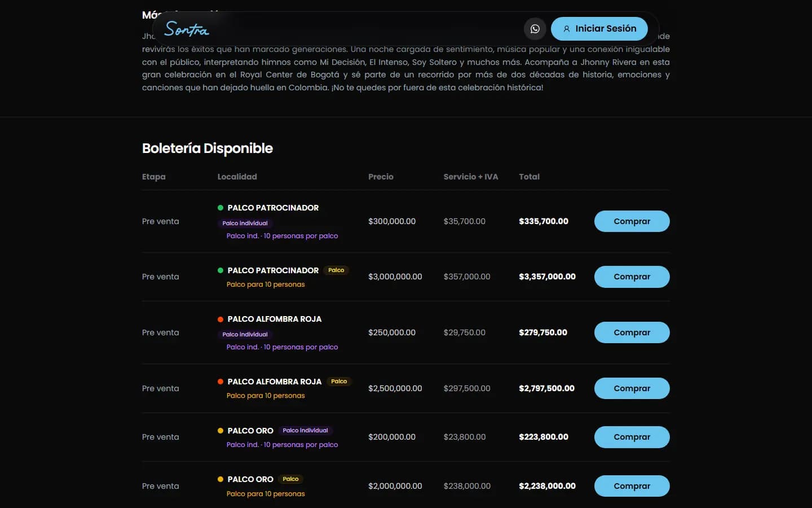Click Palco Individual badge under Palco Patrocinador
The image size is (812, 508).
(x=245, y=223)
